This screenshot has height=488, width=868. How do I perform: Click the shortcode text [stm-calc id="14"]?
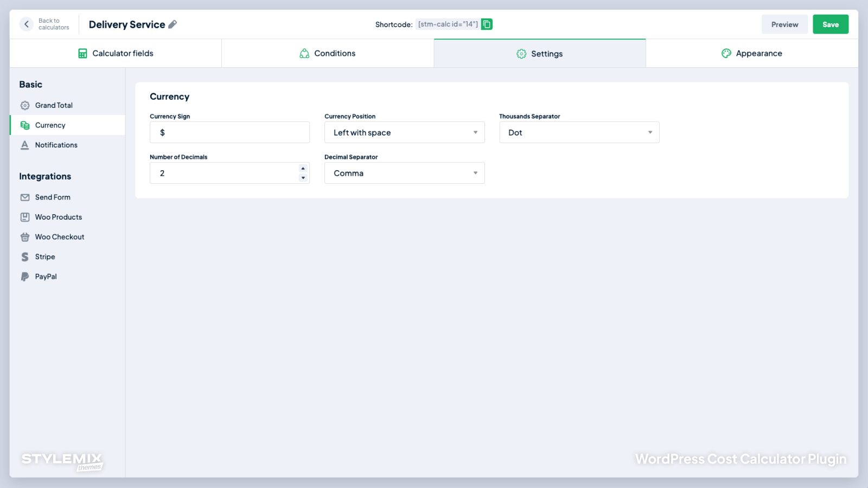click(x=448, y=24)
